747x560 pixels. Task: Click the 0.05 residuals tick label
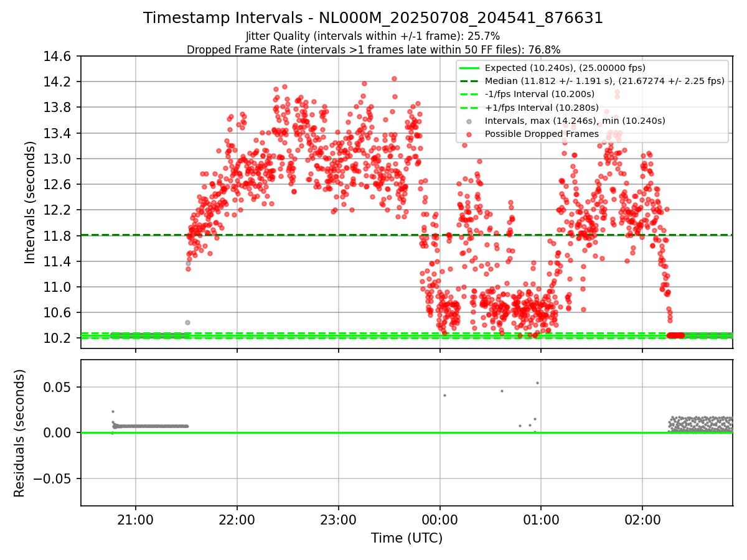pyautogui.click(x=59, y=387)
